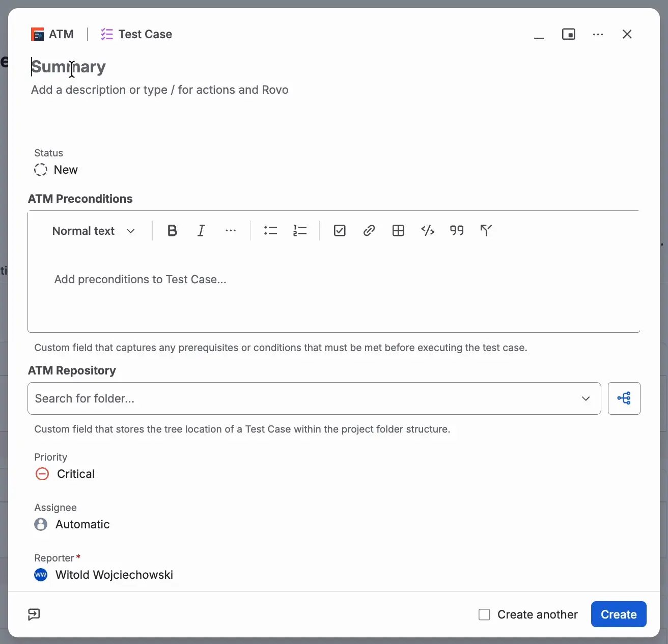Change the Critical priority value

tap(65, 474)
